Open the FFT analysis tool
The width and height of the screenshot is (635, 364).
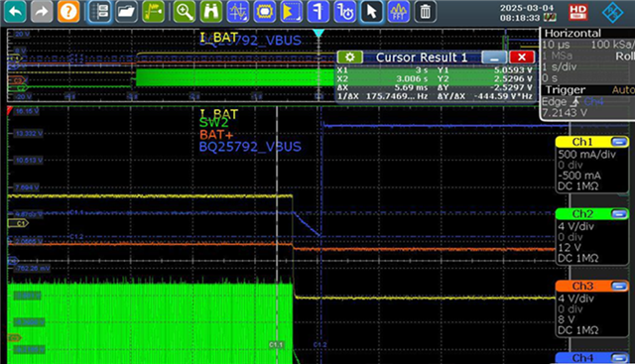(x=399, y=11)
